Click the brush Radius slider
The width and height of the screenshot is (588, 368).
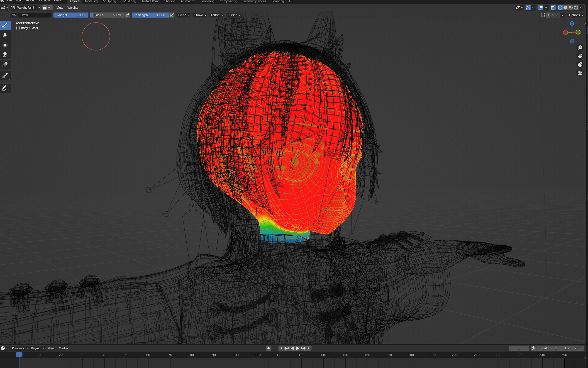click(x=108, y=15)
